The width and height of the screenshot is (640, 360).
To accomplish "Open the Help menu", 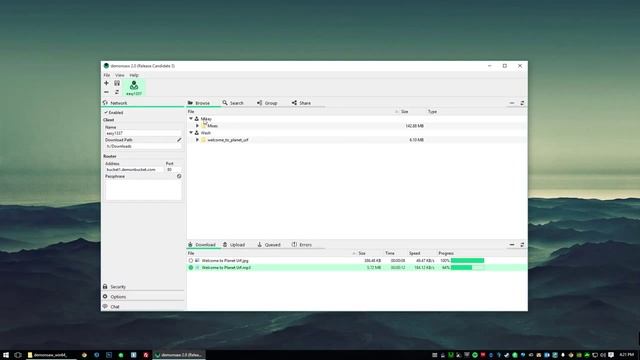I will (x=134, y=75).
